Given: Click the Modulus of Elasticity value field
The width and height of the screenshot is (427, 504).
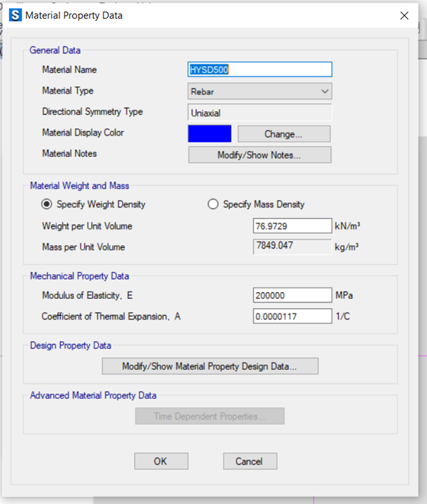Looking at the screenshot, I should tap(292, 295).
